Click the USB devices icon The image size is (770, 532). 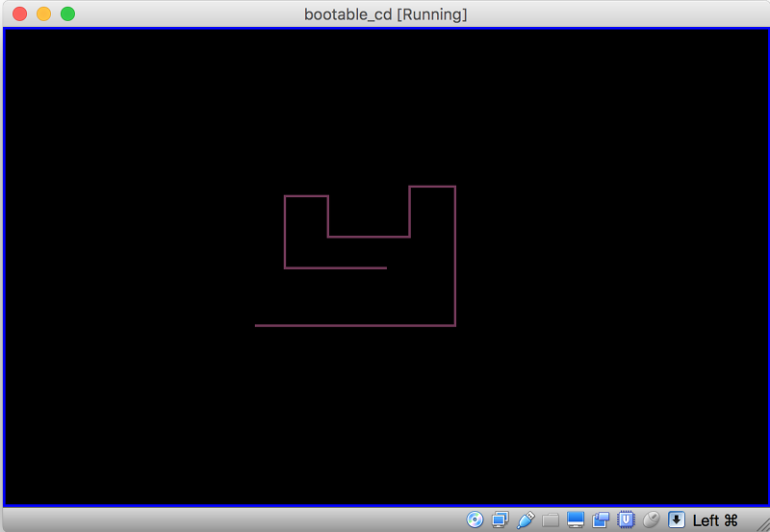point(526,520)
